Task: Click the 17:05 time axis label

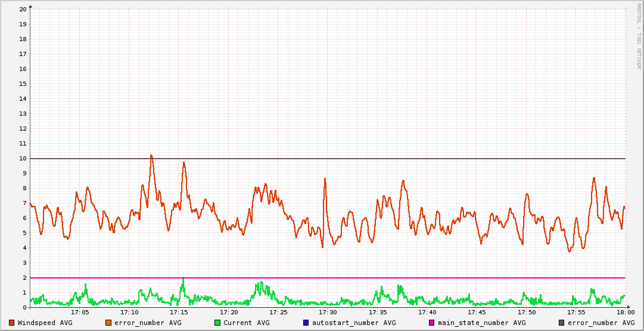Action: coord(80,312)
